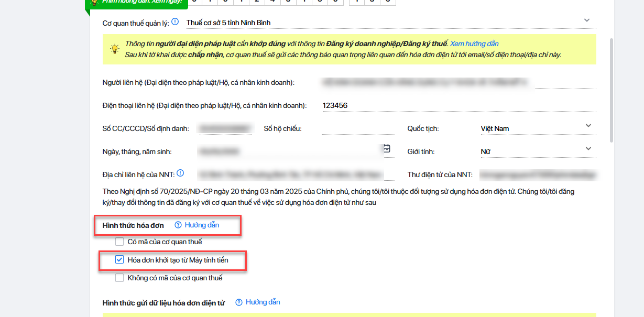The width and height of the screenshot is (644, 317).
Task: Click the question mark icon beside Hình thức hóa đơn
Action: [178, 225]
